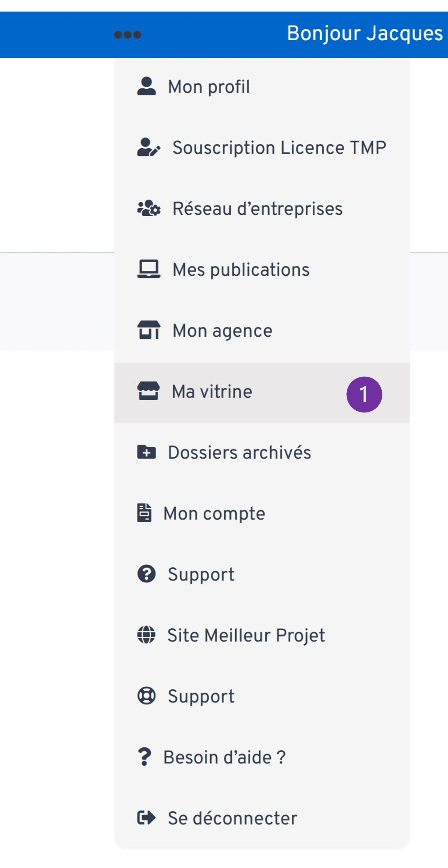Open Dossiers archivés
The image size is (448, 868).
tap(239, 453)
